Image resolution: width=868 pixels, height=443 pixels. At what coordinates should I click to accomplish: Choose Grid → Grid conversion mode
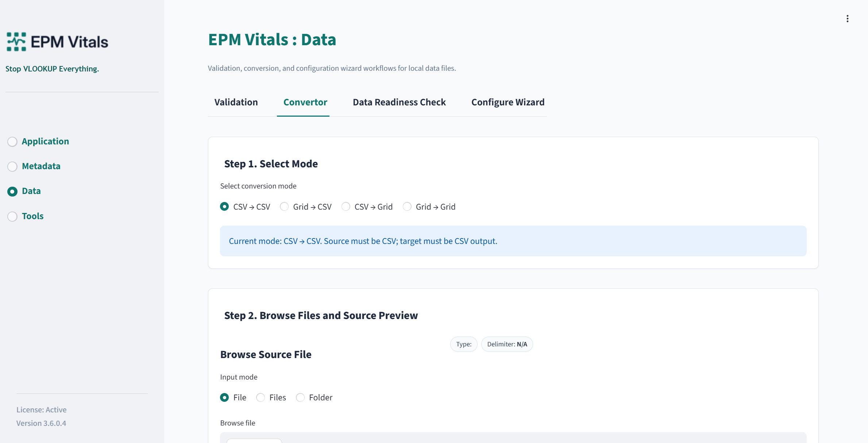(x=429, y=207)
